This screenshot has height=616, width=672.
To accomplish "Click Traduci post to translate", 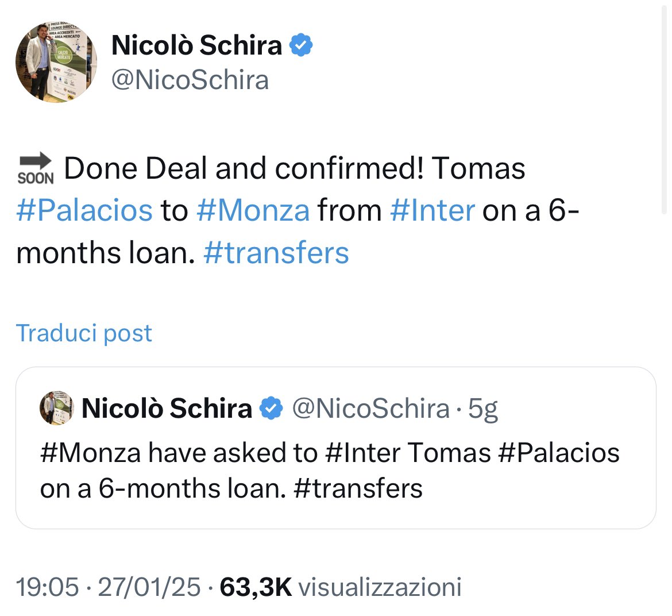I will pos(84,333).
